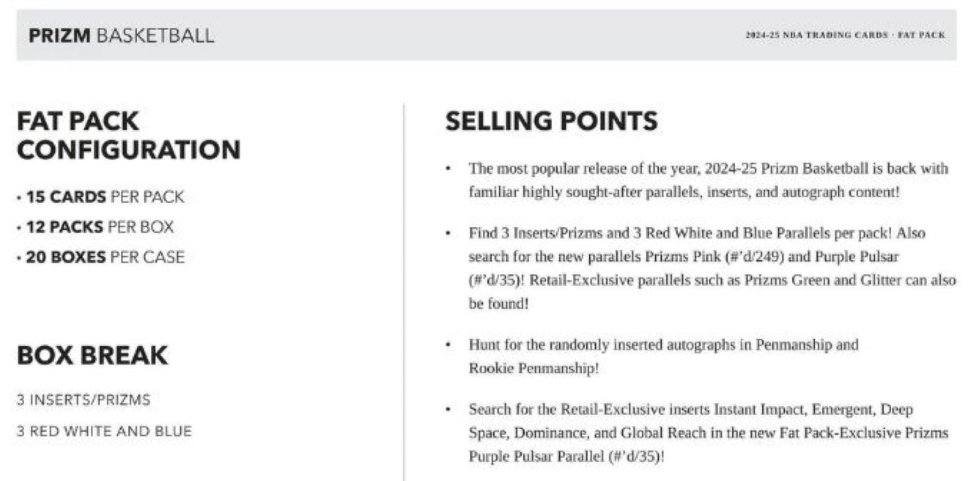Click the 12 PACKS PER BOX line
Viewport: 980px width, 481px height.
[x=95, y=227]
